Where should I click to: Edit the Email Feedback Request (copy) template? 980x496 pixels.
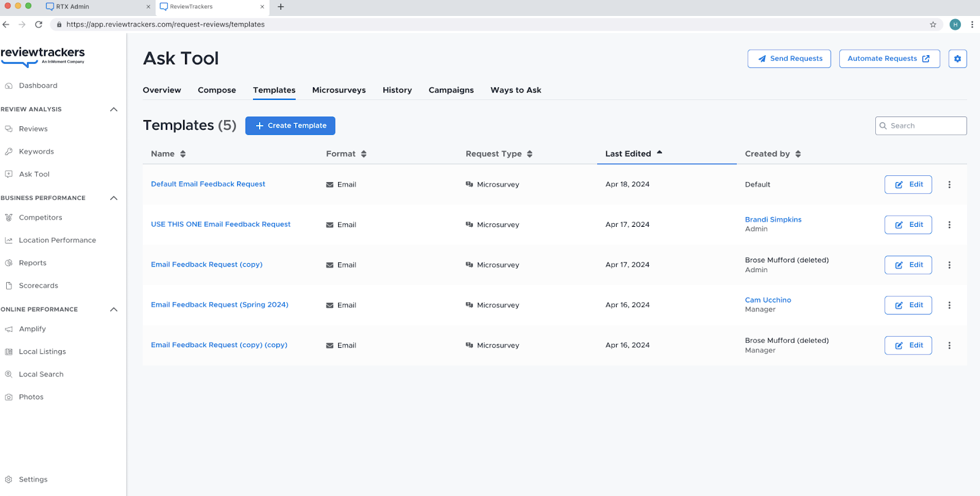[908, 265]
